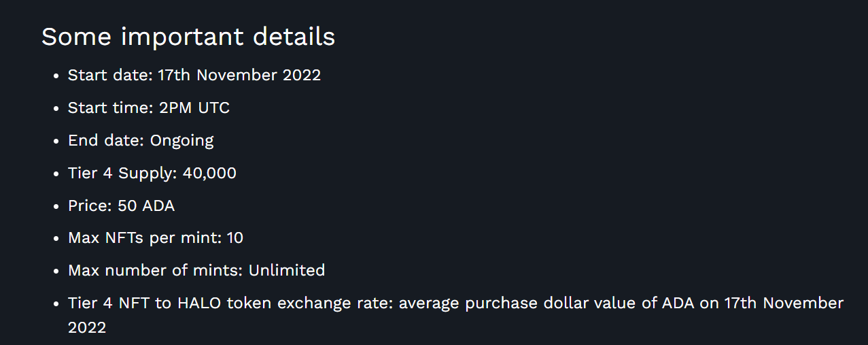Click the wrapped "2022" on the last line
This screenshot has height=345, width=868.
pyautogui.click(x=87, y=327)
